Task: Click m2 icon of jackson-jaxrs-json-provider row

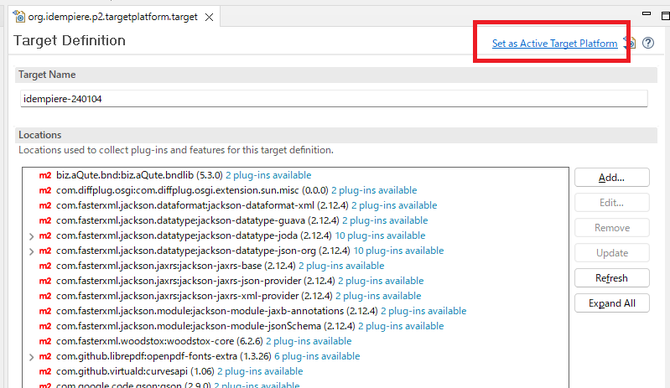Action: coord(45,281)
